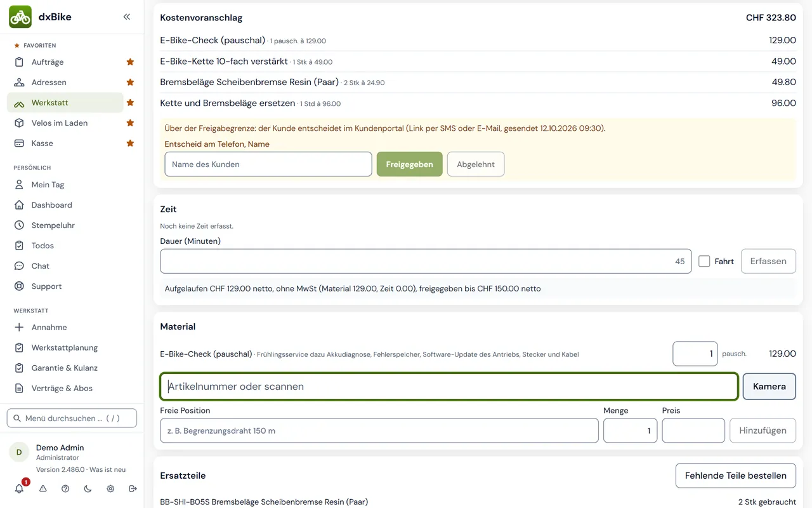This screenshot has height=508, width=812.
Task: Toggle favorite star next to Adressen
Action: tap(130, 83)
